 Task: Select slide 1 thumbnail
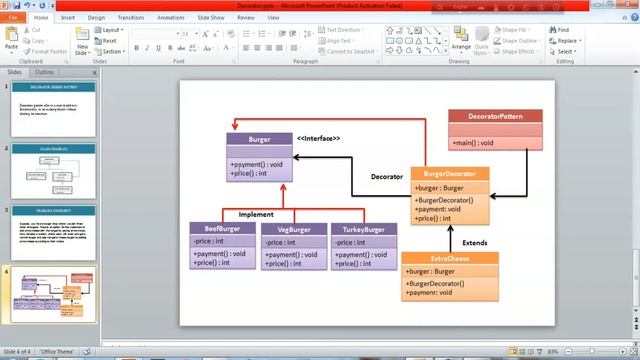(x=53, y=109)
